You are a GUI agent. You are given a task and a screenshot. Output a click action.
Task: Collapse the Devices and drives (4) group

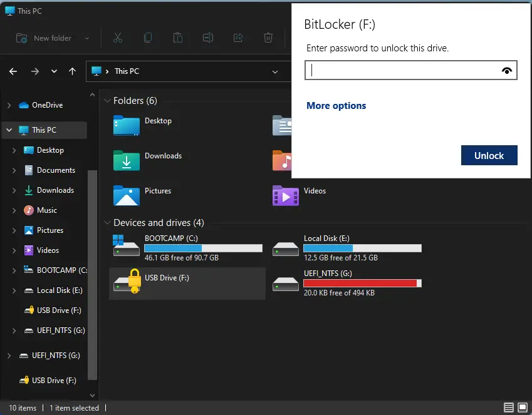pos(108,223)
